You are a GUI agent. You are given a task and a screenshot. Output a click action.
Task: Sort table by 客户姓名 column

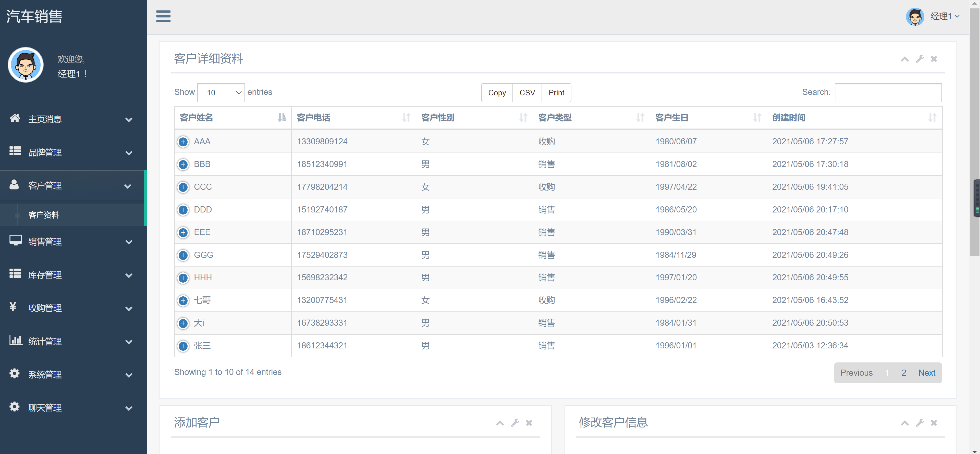point(233,118)
